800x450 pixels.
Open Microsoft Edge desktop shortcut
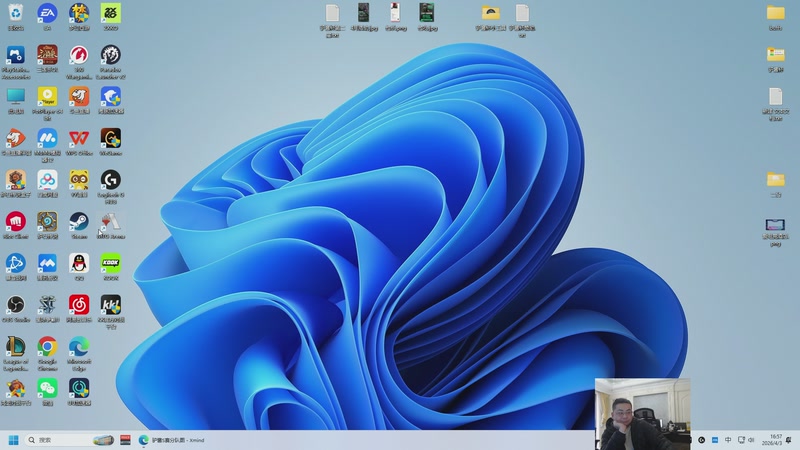pyautogui.click(x=79, y=347)
